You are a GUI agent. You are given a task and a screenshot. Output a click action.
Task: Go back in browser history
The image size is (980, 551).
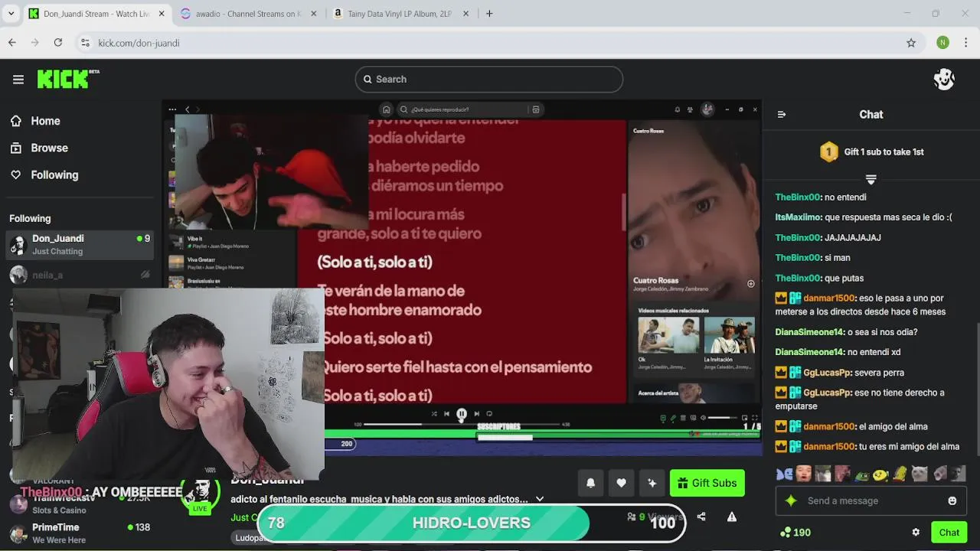[12, 43]
